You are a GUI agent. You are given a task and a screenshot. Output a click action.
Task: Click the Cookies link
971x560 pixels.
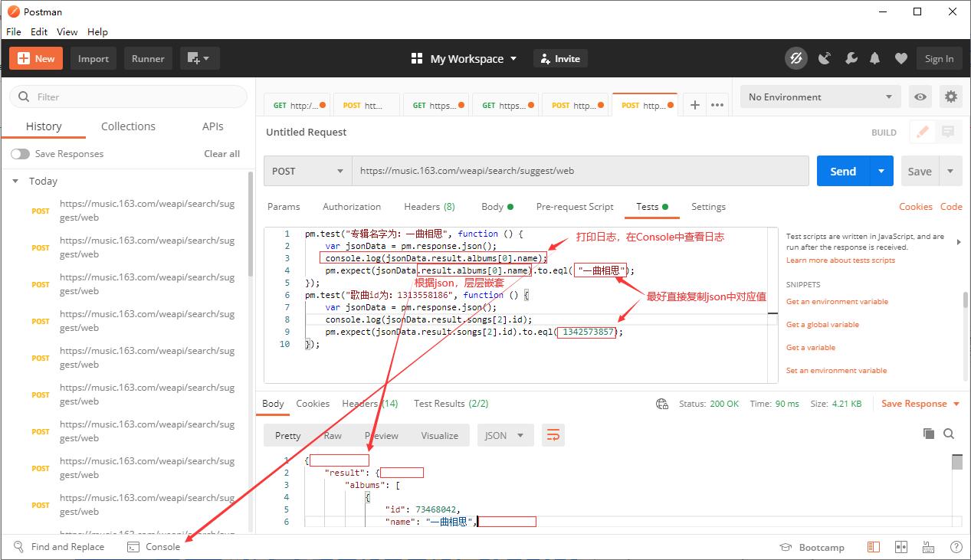tap(916, 207)
